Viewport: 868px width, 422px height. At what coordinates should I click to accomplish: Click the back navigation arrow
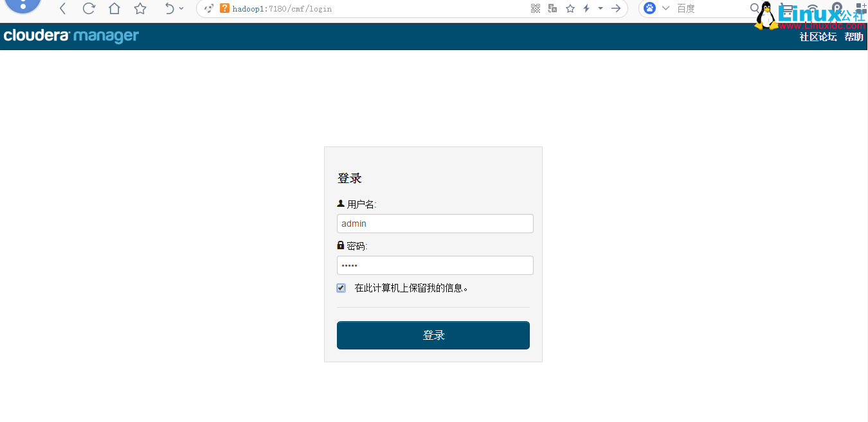coord(62,9)
